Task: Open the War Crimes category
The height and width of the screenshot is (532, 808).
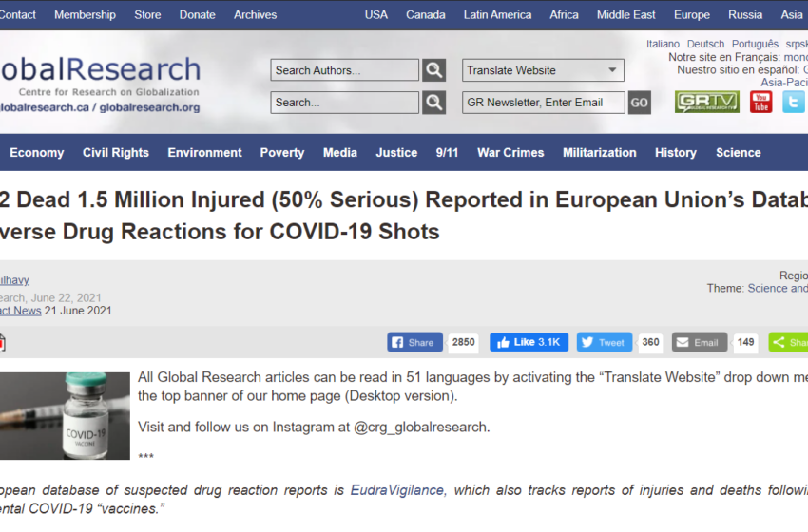Action: (510, 152)
